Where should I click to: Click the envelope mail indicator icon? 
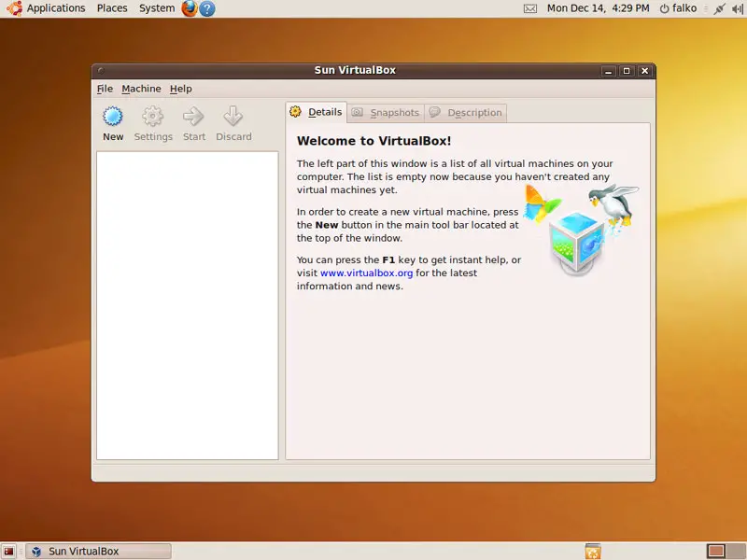click(530, 8)
